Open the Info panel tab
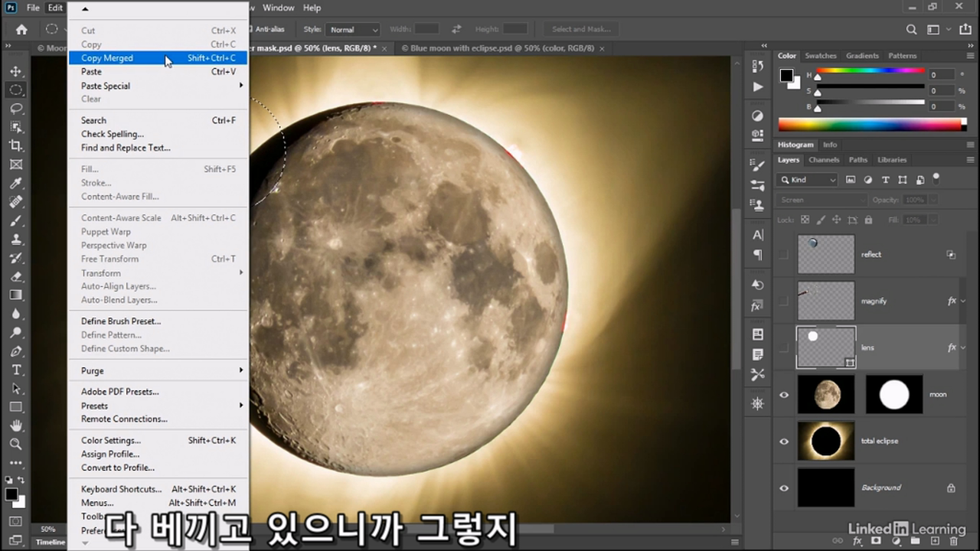The height and width of the screenshot is (551, 980). click(x=830, y=145)
